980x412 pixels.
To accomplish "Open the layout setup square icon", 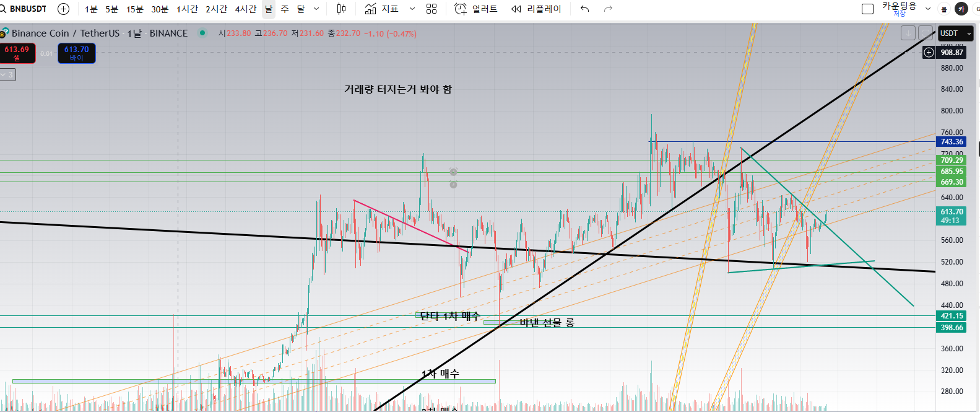I will pyautogui.click(x=867, y=9).
